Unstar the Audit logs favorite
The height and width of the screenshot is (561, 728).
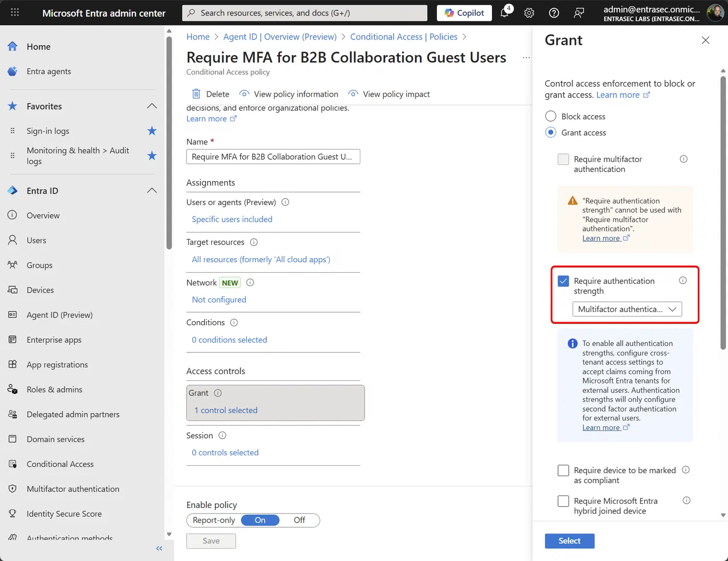pos(152,156)
